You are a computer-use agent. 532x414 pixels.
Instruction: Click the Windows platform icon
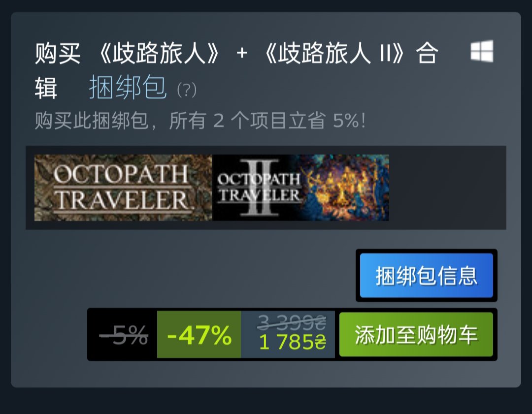(482, 51)
